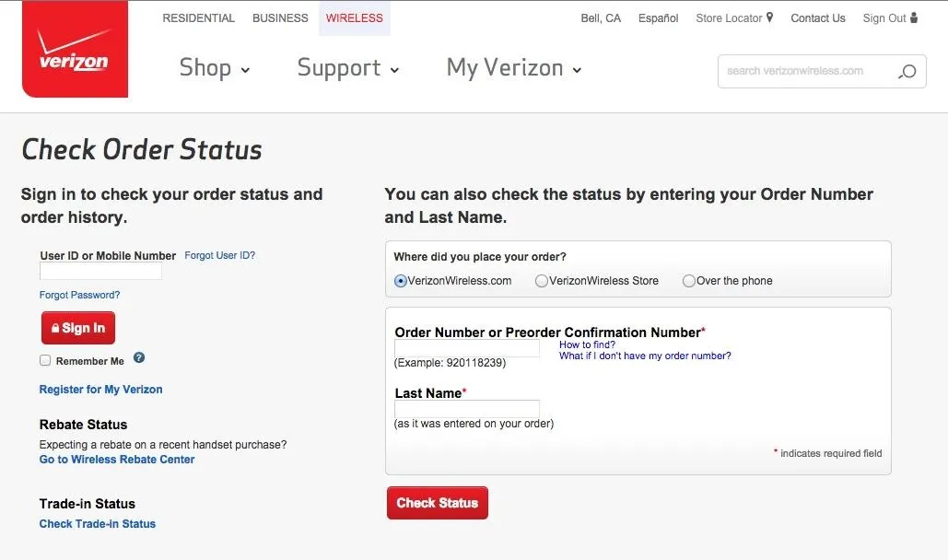Click the Order Number input field

tap(467, 348)
